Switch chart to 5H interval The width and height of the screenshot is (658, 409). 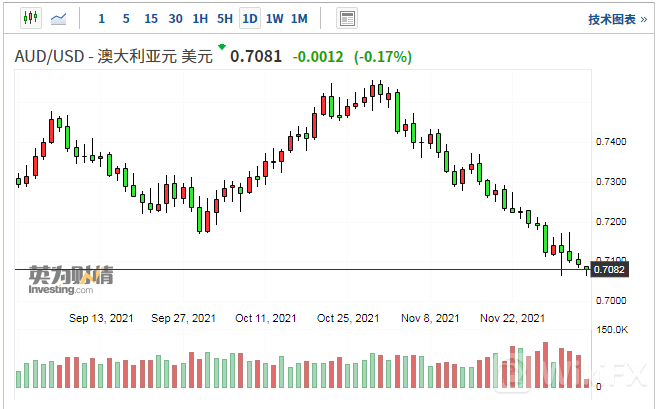(225, 18)
